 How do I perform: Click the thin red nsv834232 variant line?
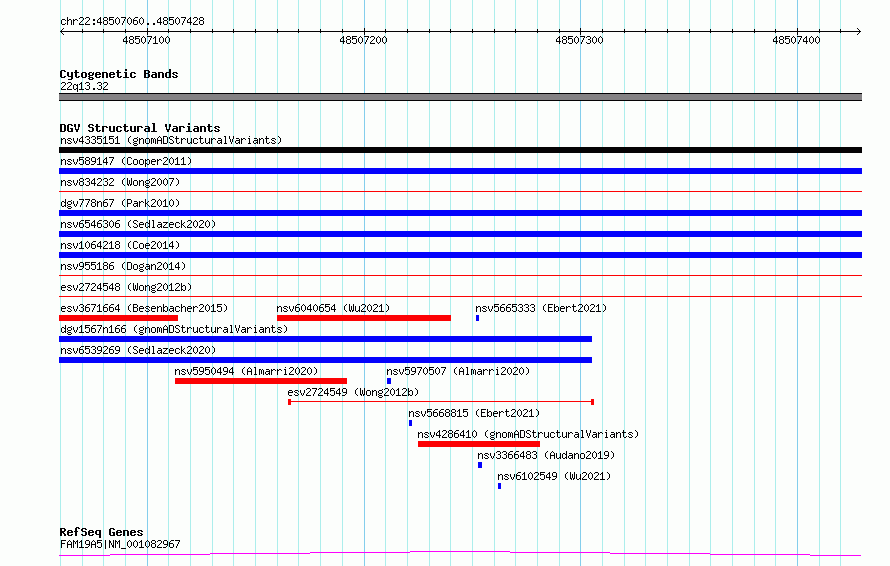[460, 192]
